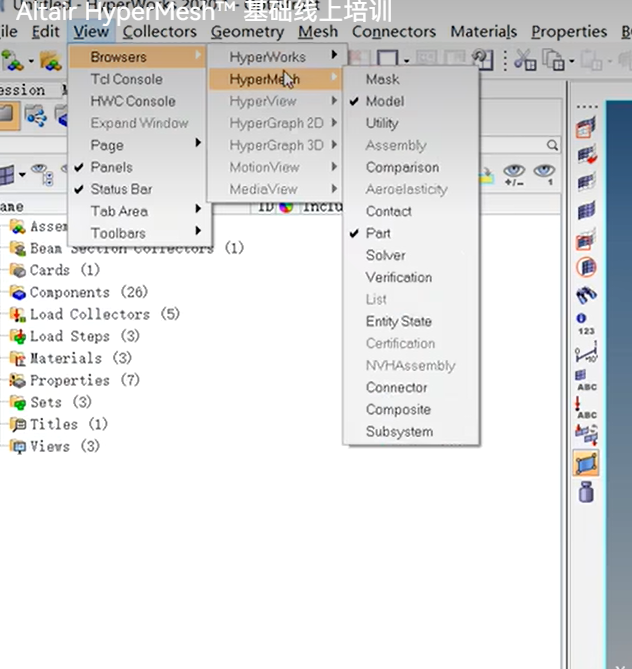Click the scissors cut toolbar icon
This screenshot has height=669, width=632.
point(525,60)
